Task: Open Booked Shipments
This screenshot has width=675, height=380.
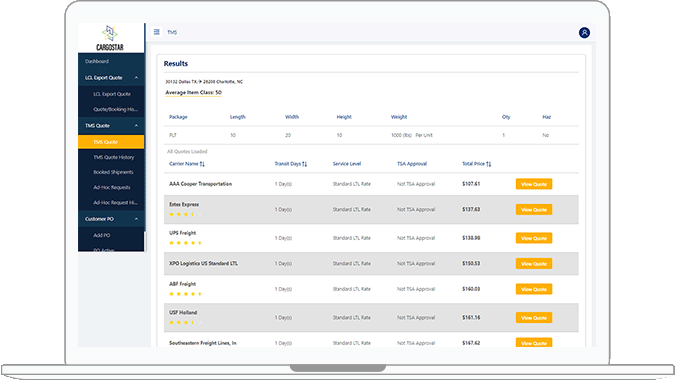Action: click(x=113, y=172)
